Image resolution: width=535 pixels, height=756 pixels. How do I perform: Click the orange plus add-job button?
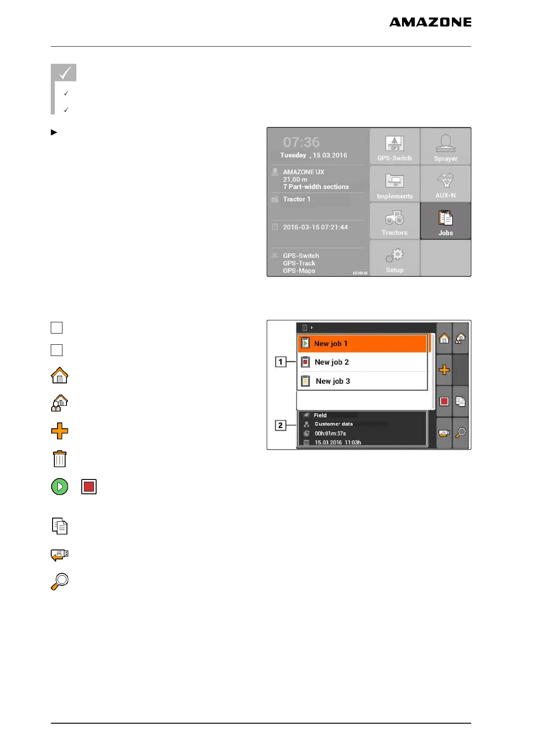point(444,369)
